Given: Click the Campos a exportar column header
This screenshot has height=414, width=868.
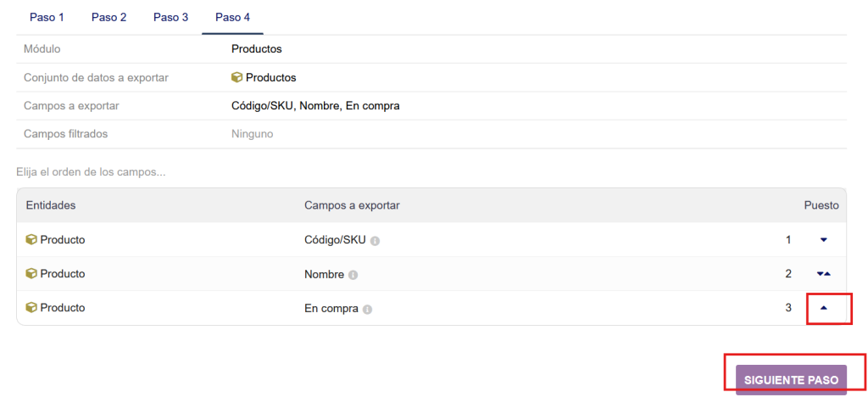Looking at the screenshot, I should 352,205.
